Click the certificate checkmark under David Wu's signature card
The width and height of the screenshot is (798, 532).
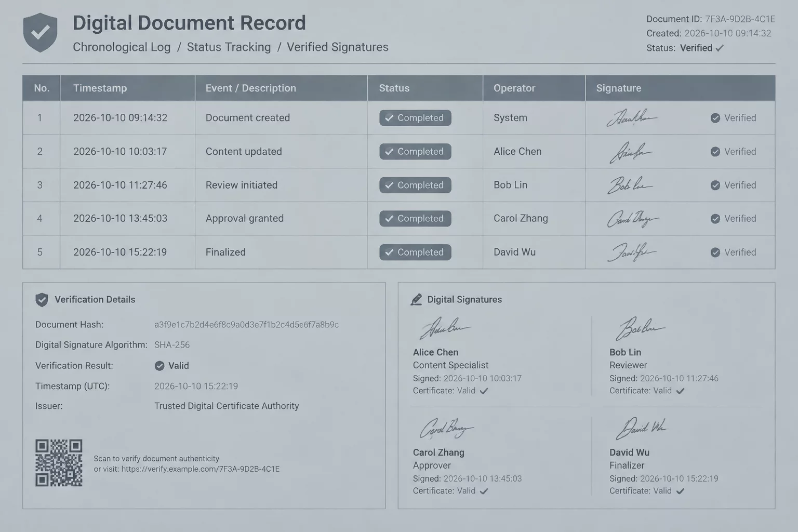point(680,491)
